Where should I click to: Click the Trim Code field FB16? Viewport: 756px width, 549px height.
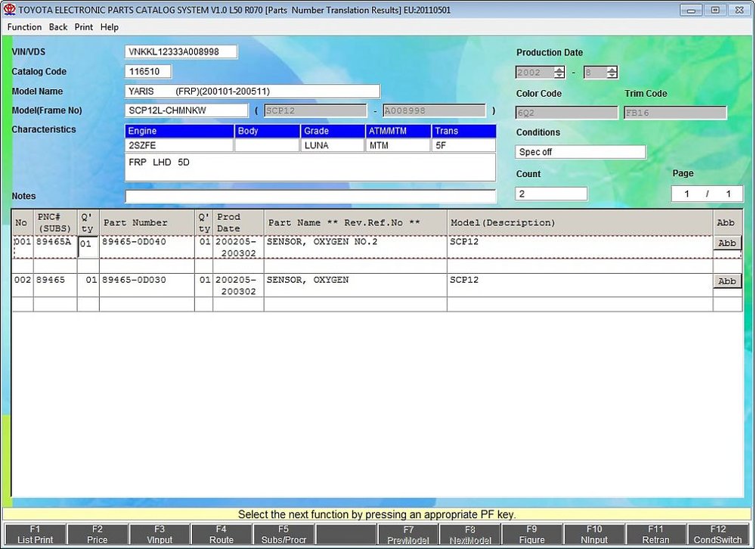[675, 113]
